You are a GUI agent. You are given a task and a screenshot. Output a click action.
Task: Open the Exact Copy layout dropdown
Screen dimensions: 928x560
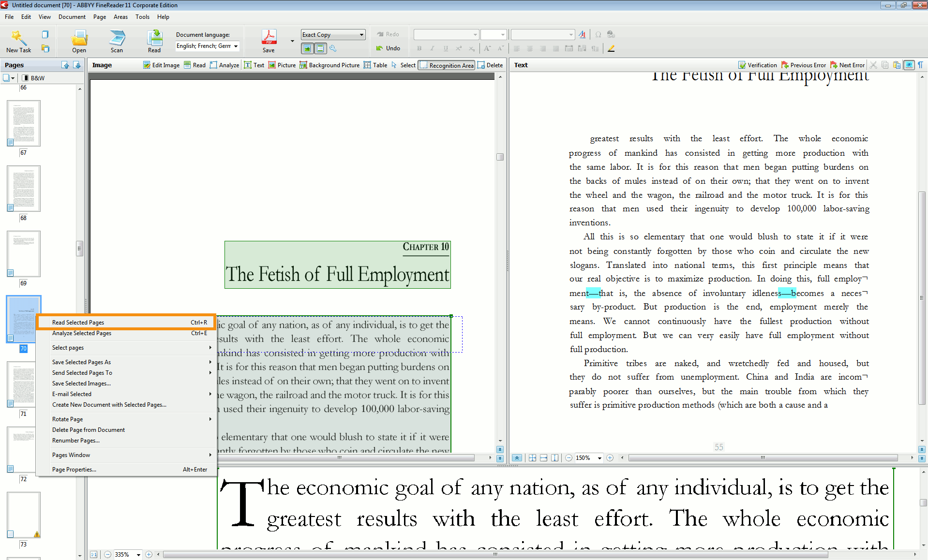(361, 35)
